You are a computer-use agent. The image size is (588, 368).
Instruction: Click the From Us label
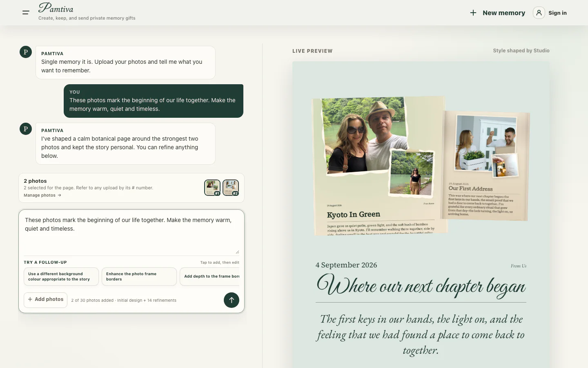519,266
